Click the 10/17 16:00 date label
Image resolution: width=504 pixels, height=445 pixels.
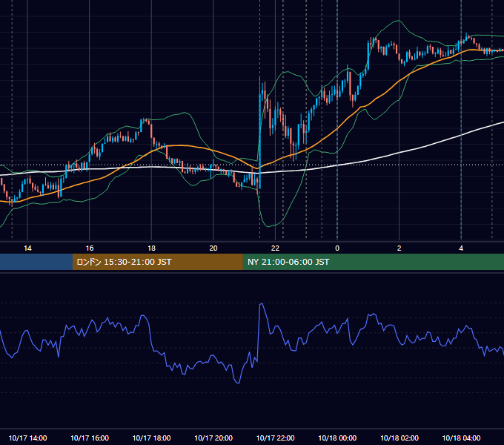click(90, 438)
